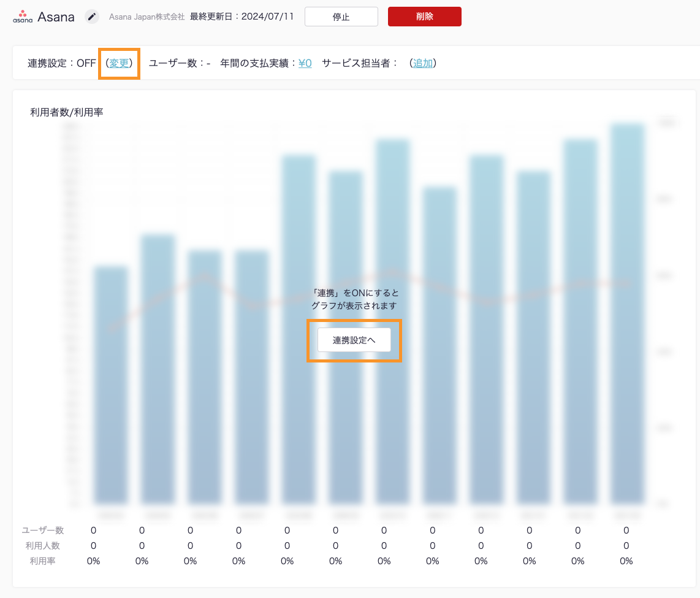
Task: Click the last column's 0% 利用率 value
Action: coord(626,561)
